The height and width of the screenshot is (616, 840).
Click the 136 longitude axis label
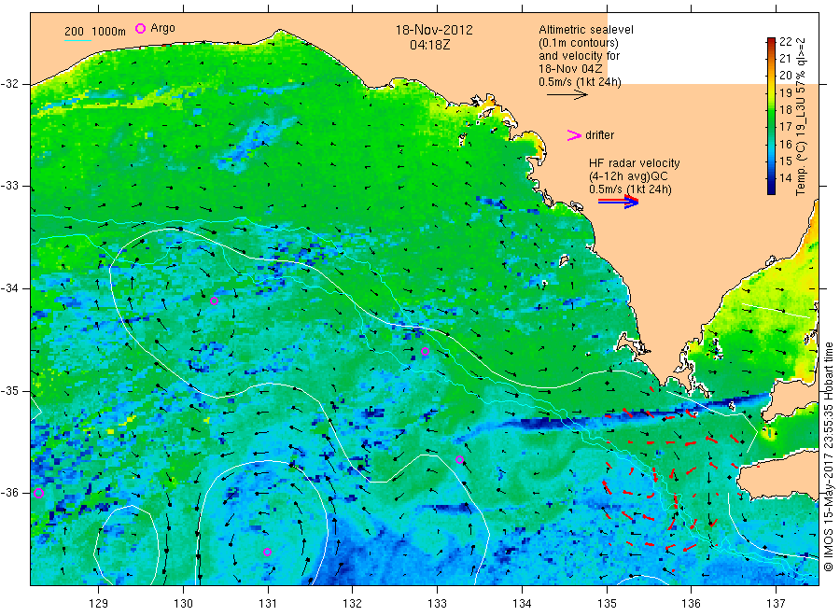pyautogui.click(x=691, y=604)
